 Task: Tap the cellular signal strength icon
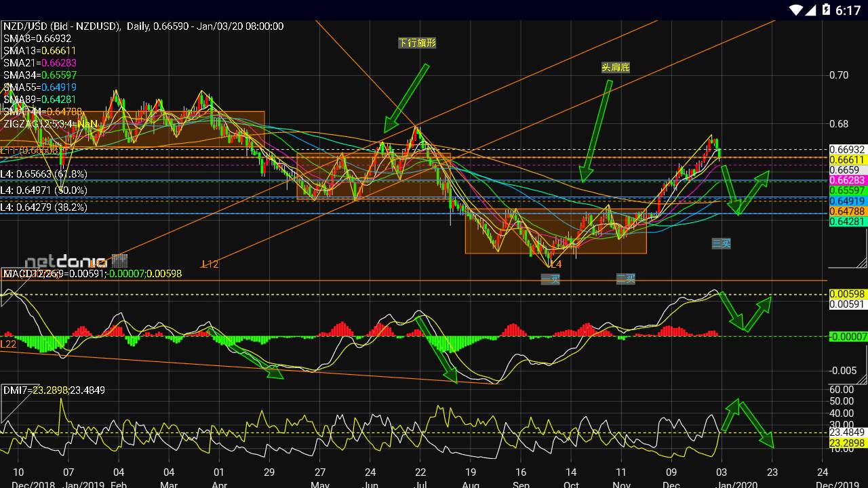(x=810, y=9)
